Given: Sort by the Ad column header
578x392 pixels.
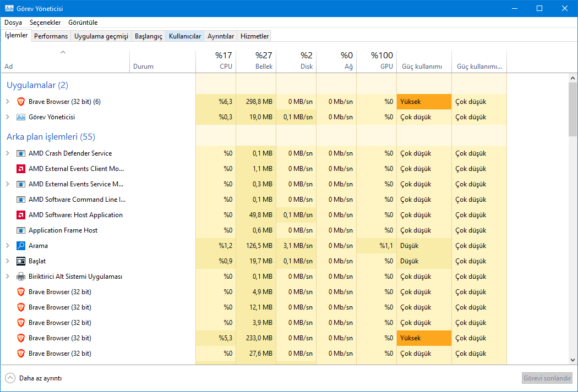Looking at the screenshot, I should 66,61.
